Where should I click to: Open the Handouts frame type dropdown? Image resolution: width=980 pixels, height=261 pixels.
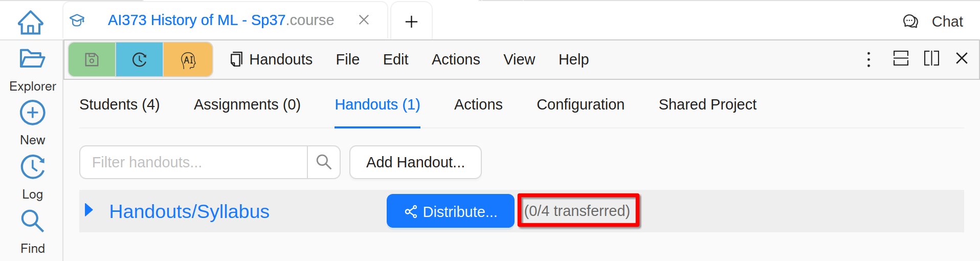(x=272, y=59)
